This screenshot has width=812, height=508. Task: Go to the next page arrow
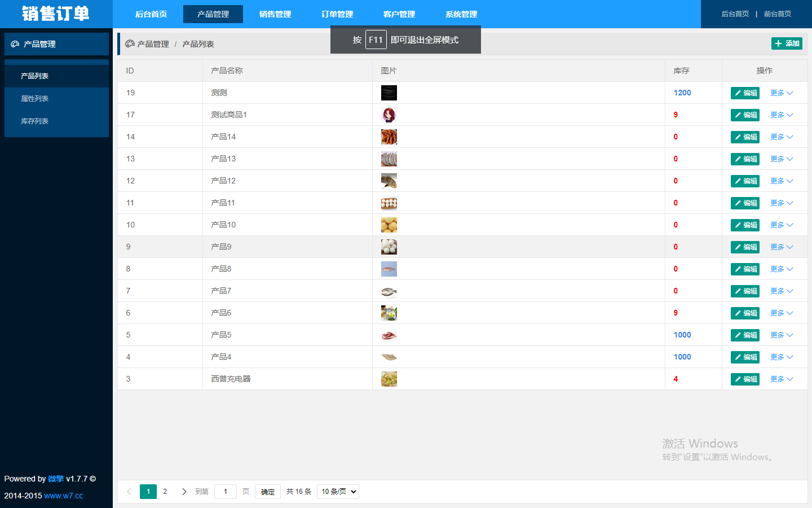pyautogui.click(x=184, y=492)
